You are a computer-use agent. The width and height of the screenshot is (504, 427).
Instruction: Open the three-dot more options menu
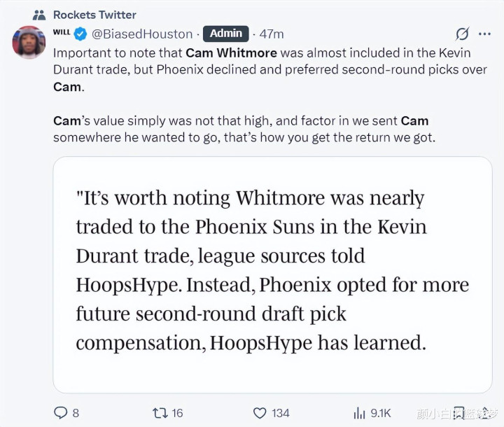pos(484,34)
